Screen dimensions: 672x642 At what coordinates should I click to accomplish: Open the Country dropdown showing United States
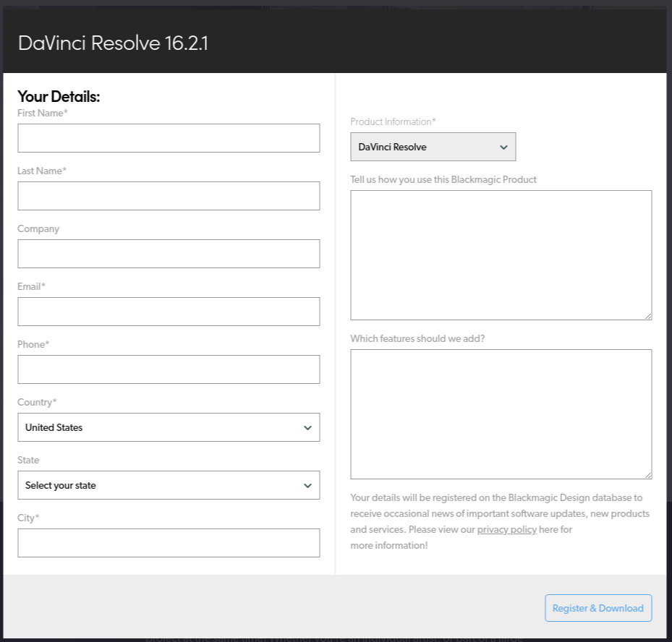point(169,427)
